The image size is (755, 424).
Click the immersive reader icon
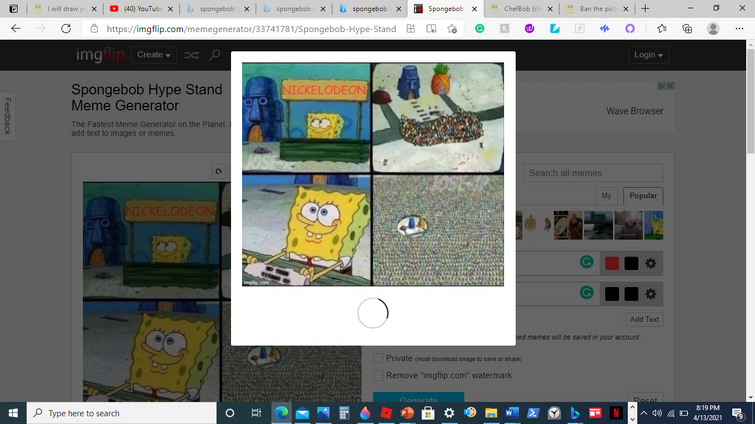click(431, 29)
